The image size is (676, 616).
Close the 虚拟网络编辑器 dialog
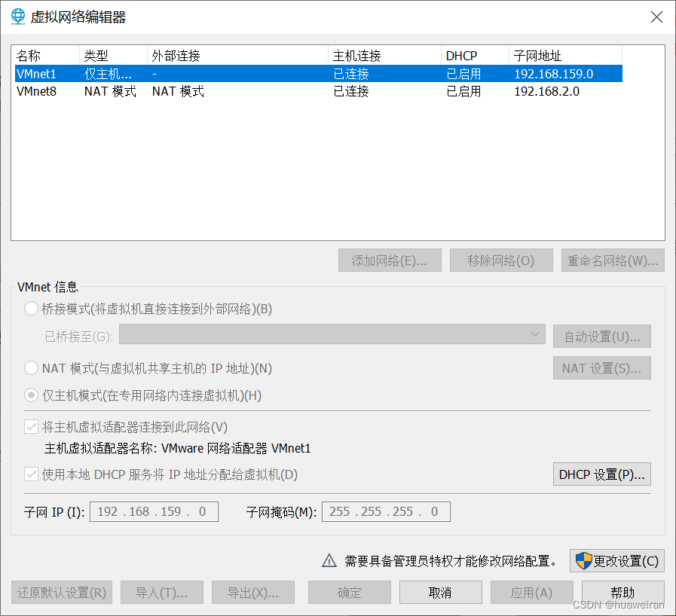click(x=656, y=17)
